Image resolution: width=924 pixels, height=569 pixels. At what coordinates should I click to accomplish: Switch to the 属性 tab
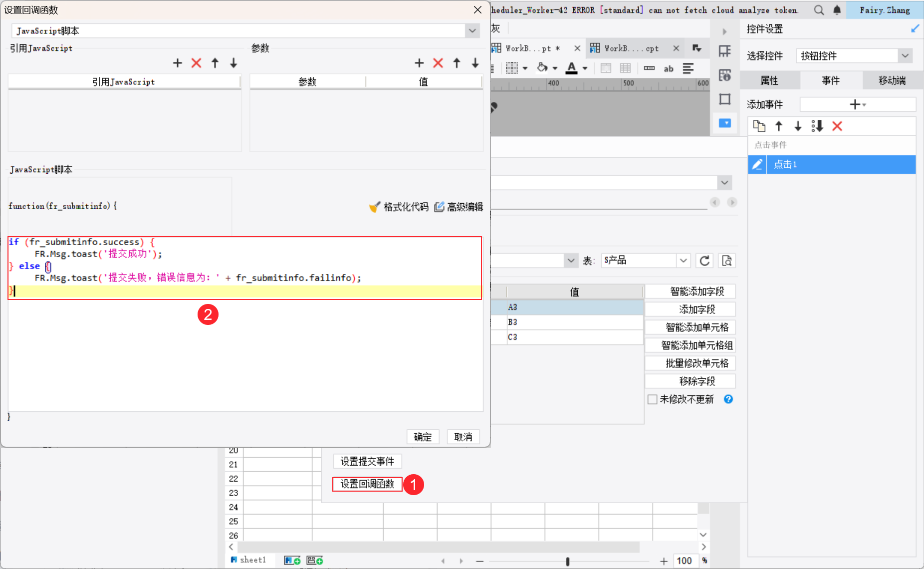pyautogui.click(x=769, y=80)
